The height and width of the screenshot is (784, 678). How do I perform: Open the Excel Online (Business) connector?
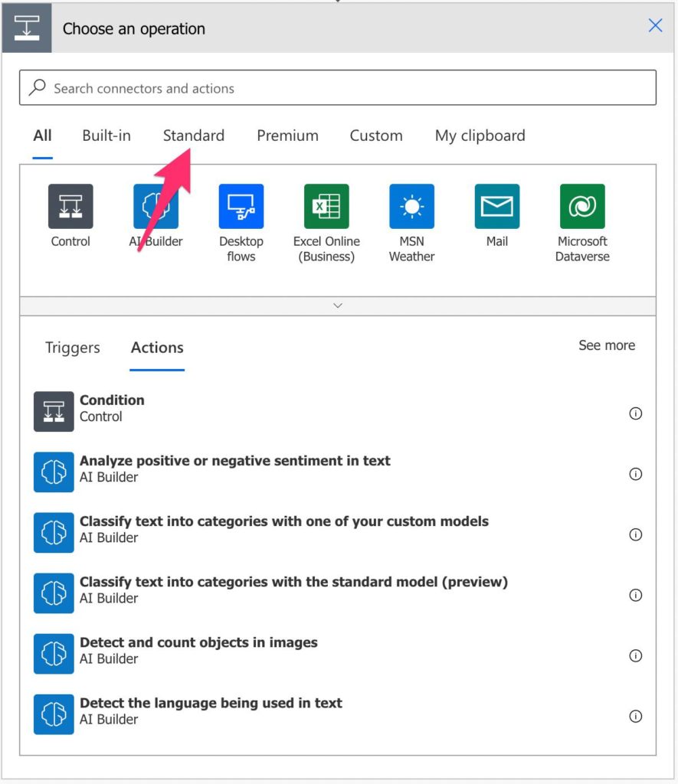[326, 205]
